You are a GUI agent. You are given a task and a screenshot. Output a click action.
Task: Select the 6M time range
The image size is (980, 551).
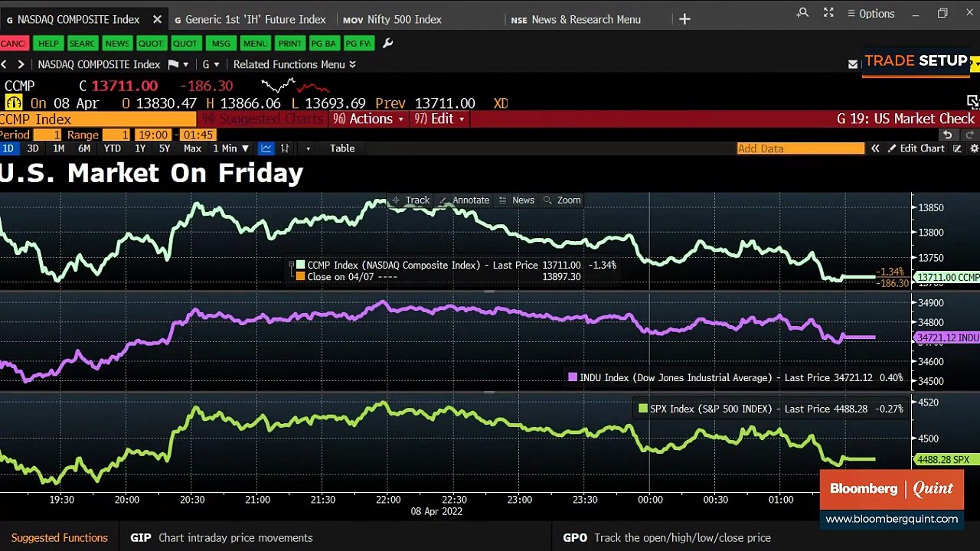coord(84,148)
